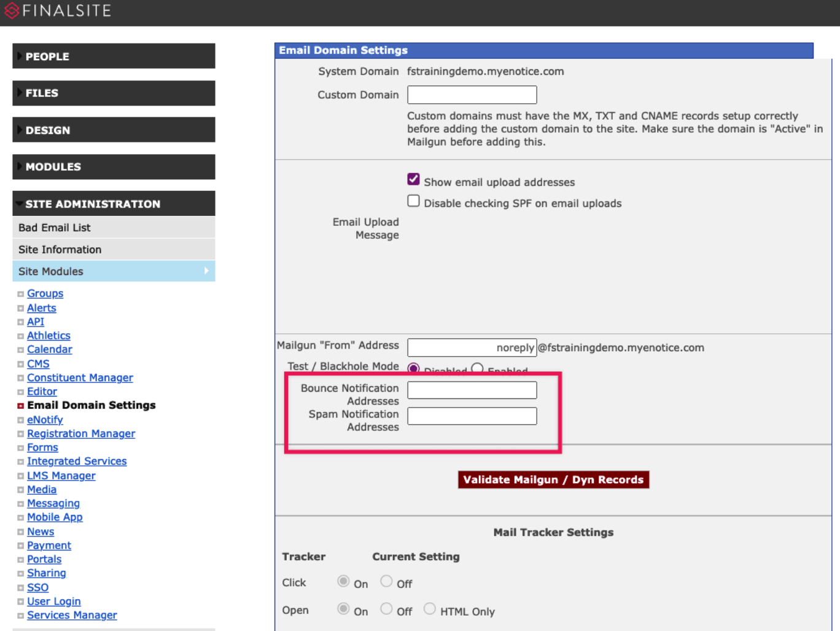Check Disable checking SPF on email uploads

pos(413,201)
